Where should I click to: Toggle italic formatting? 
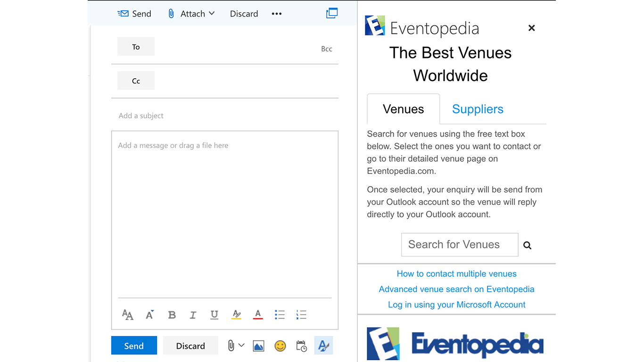coord(193,315)
